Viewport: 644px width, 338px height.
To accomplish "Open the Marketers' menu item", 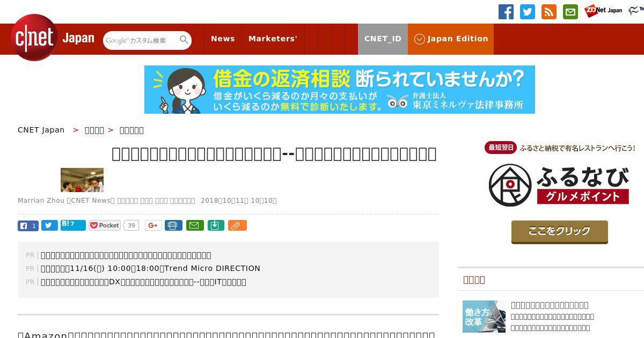I will point(273,39).
